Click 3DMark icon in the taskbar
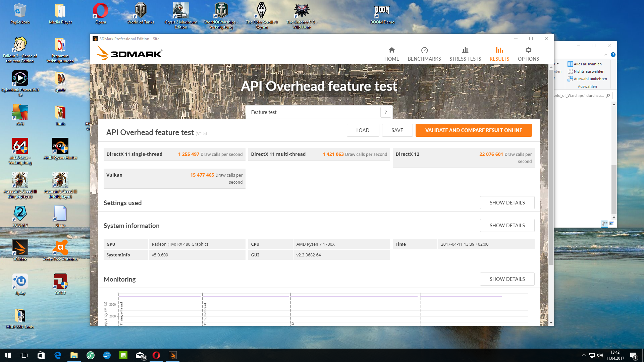 173,355
